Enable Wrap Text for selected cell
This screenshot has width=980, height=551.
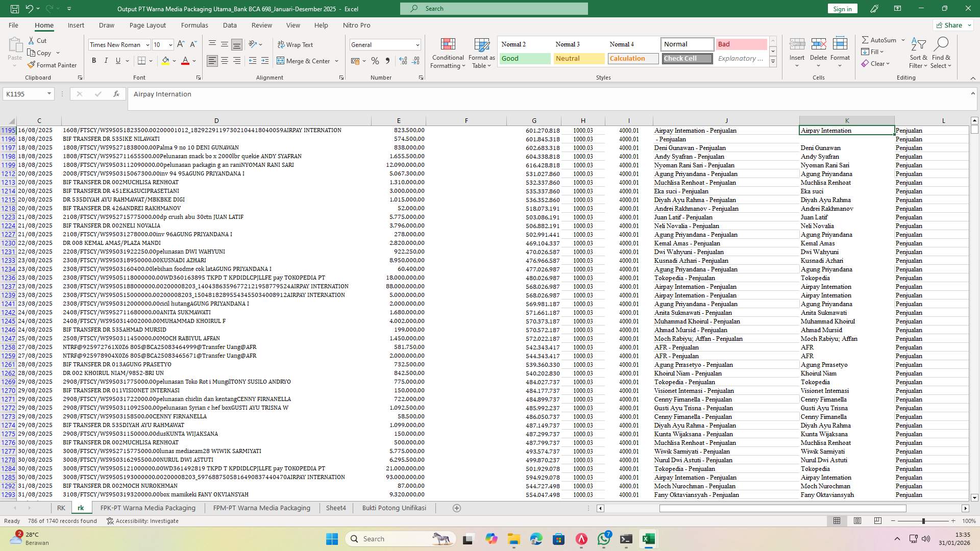296,44
